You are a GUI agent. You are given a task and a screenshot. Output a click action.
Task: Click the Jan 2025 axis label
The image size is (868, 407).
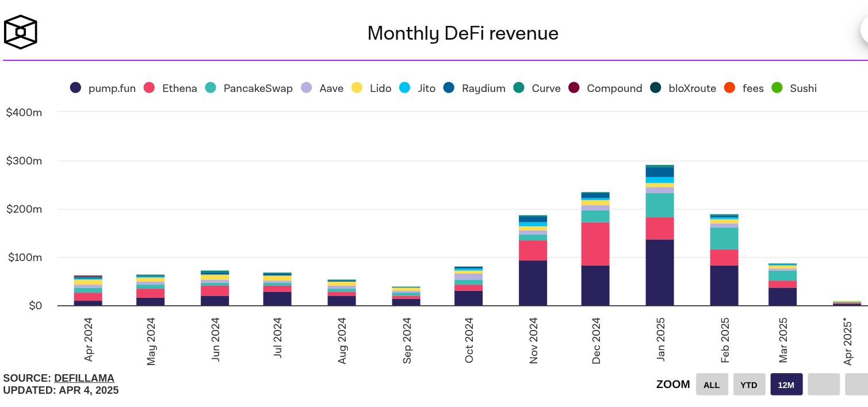660,339
